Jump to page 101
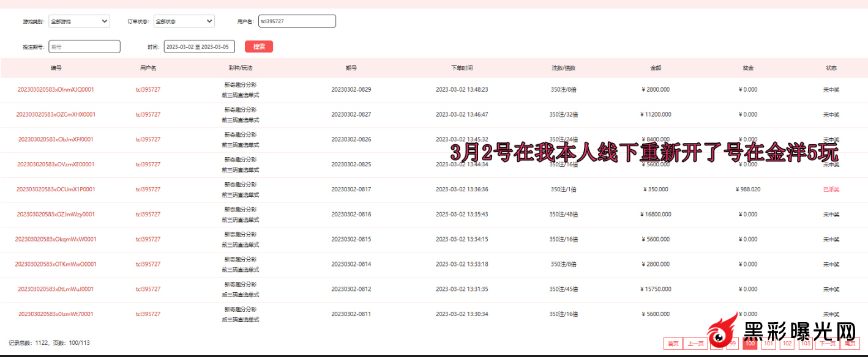868x357 pixels. pyautogui.click(x=768, y=344)
